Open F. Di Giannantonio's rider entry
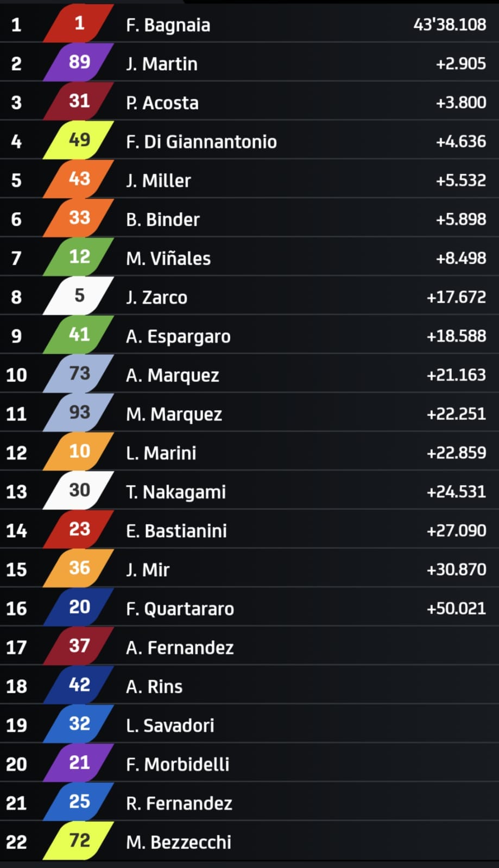Screen dimensions: 499x868 pos(201,142)
